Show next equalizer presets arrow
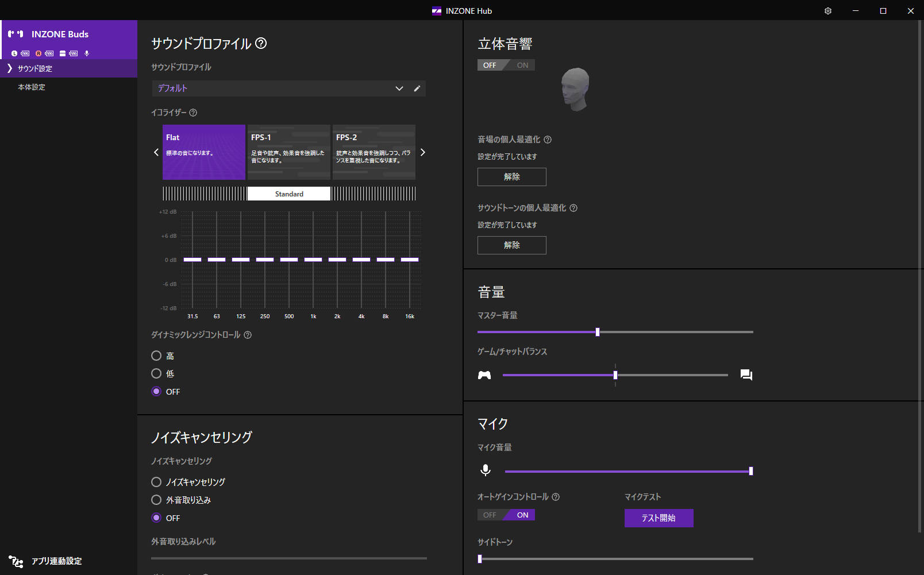Image resolution: width=924 pixels, height=575 pixels. point(423,152)
